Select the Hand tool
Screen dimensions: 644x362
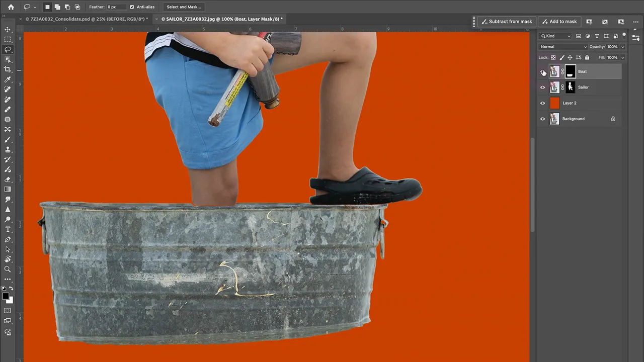click(x=8, y=259)
